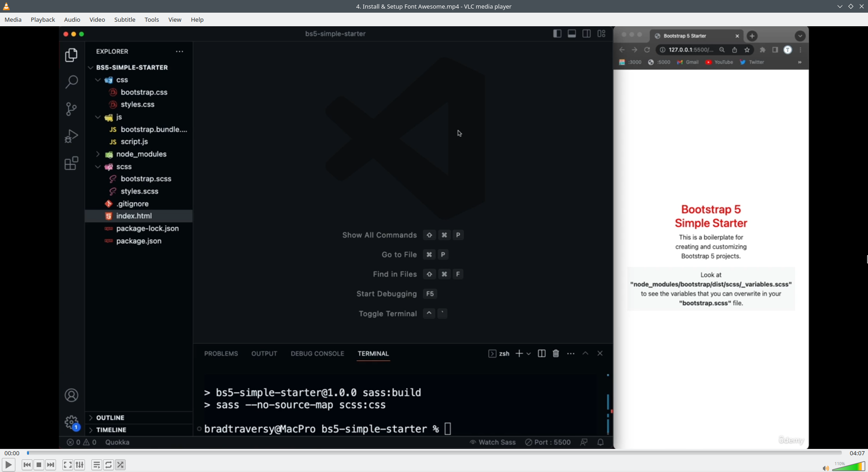This screenshot has height=472, width=868.
Task: Toggle VLC fullscreen mode
Action: point(68,465)
